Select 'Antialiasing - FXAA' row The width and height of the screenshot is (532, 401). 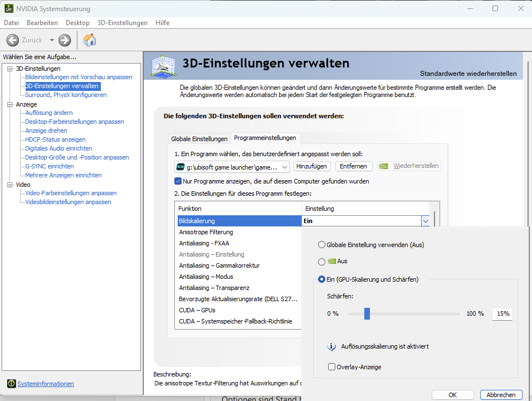coord(239,244)
